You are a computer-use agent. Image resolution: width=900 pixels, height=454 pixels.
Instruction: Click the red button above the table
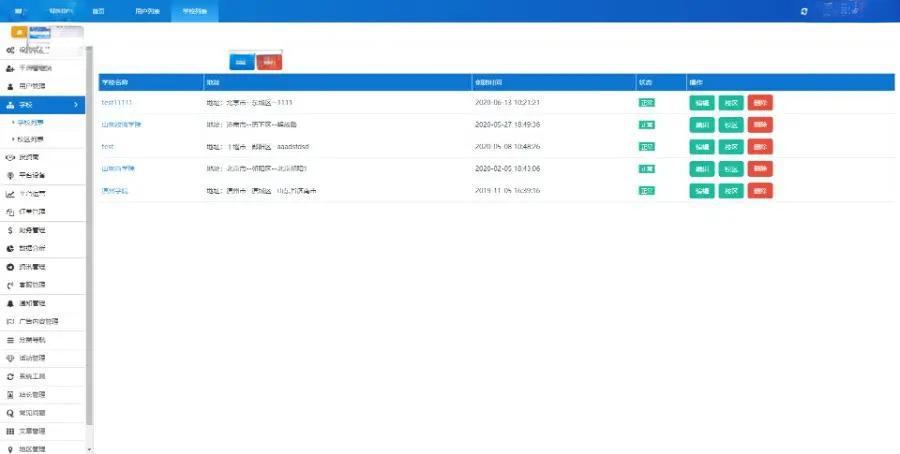(268, 61)
